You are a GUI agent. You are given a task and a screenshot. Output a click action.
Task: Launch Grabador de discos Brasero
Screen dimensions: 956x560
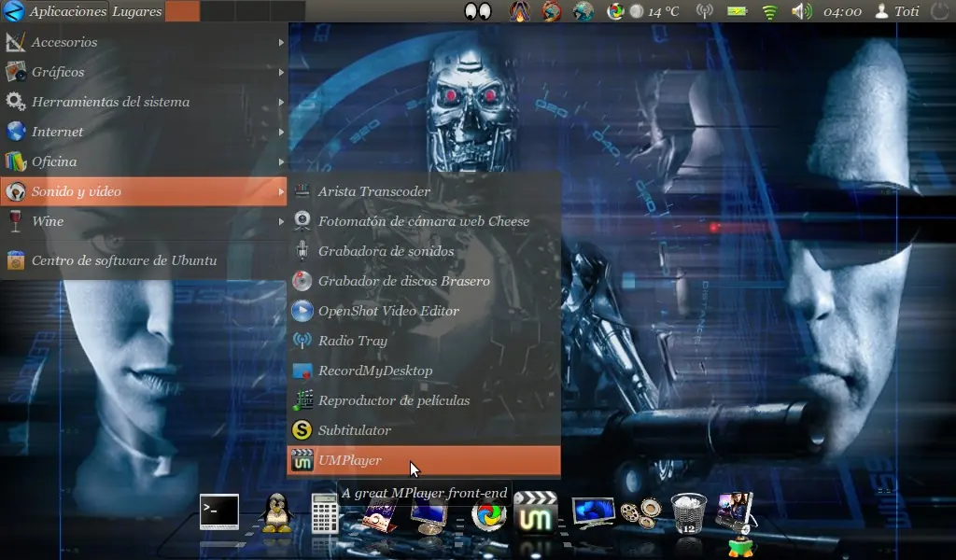(423, 281)
